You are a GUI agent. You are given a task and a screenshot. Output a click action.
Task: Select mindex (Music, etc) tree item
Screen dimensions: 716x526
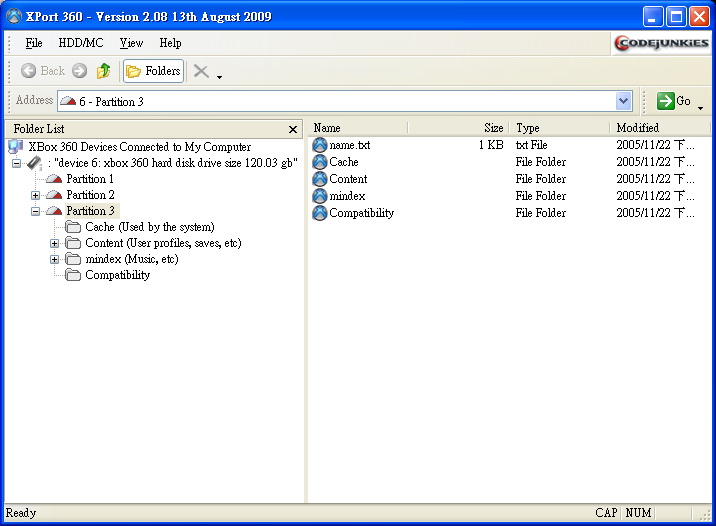tap(132, 259)
